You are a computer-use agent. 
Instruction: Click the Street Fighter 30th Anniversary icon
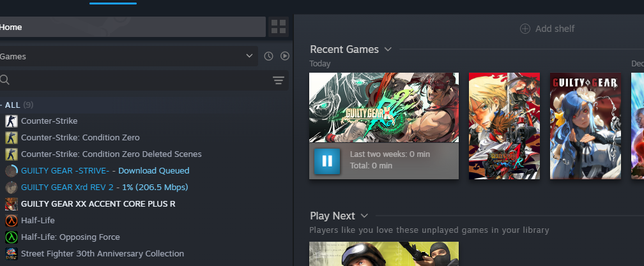[11, 254]
